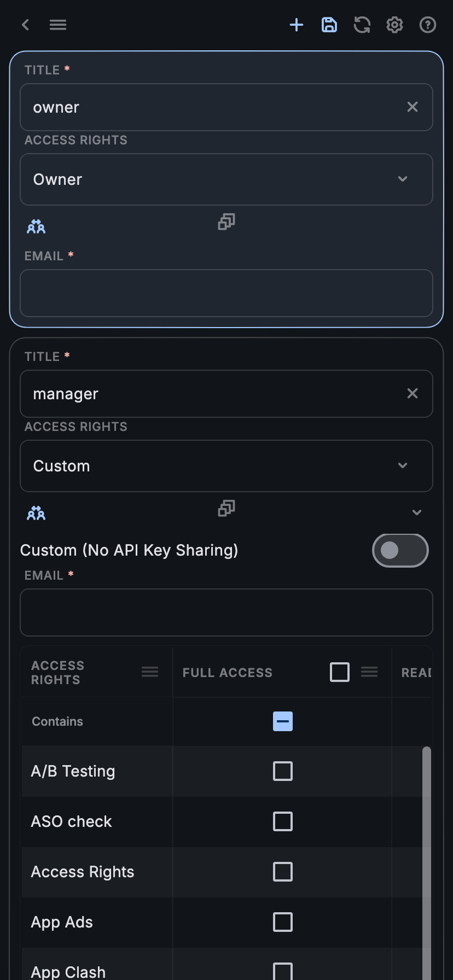Viewport: 453px width, 980px height.
Task: Tick the Full Access header checkbox
Action: pos(340,672)
